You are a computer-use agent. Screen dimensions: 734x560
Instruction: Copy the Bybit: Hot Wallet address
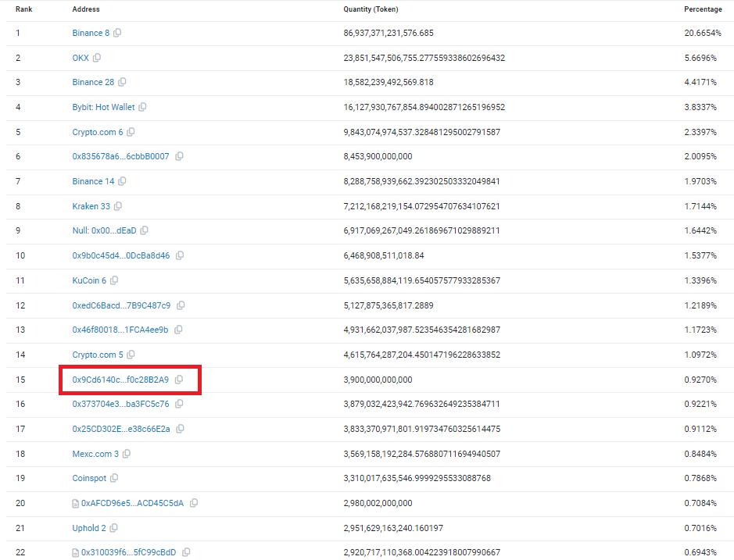pos(143,107)
